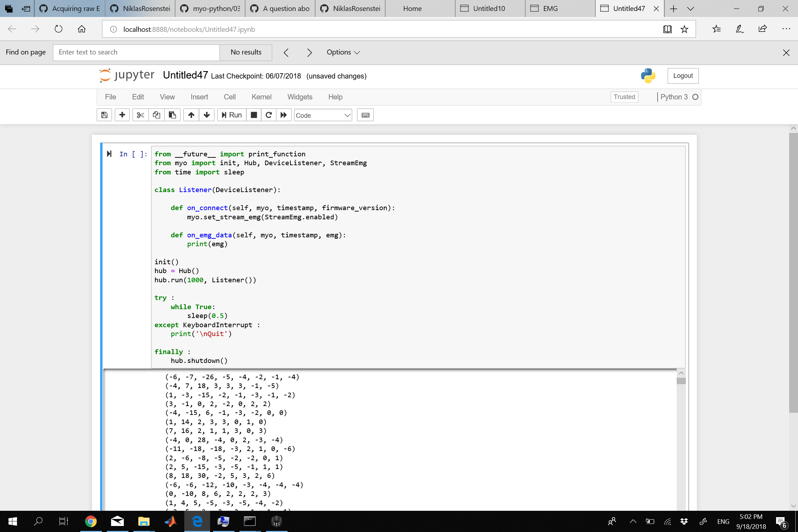The width and height of the screenshot is (798, 532).
Task: Open the browser tab actions chevron
Action: pos(690,8)
